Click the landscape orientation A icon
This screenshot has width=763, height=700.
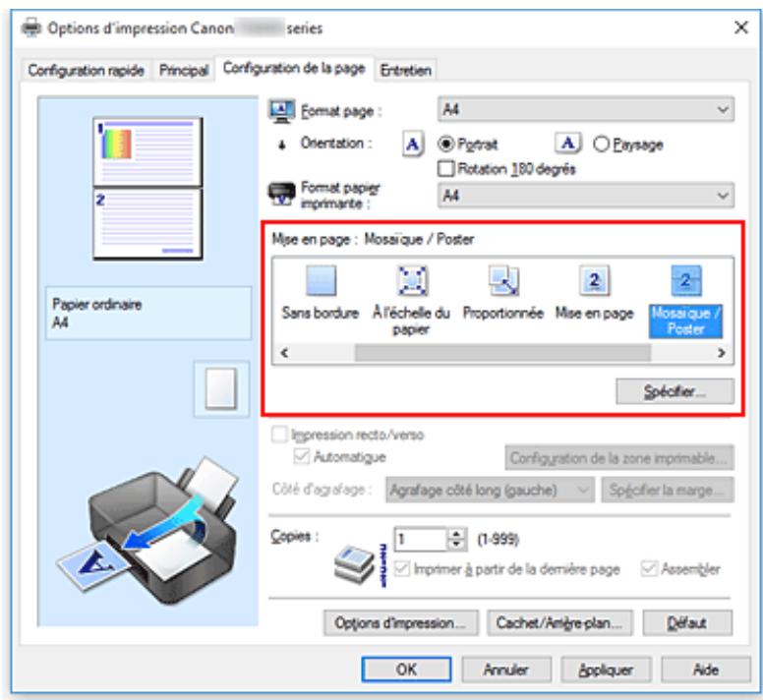point(567,143)
